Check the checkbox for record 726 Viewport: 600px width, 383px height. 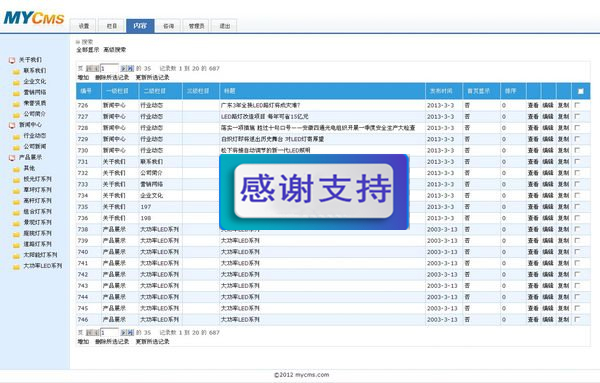(x=577, y=105)
